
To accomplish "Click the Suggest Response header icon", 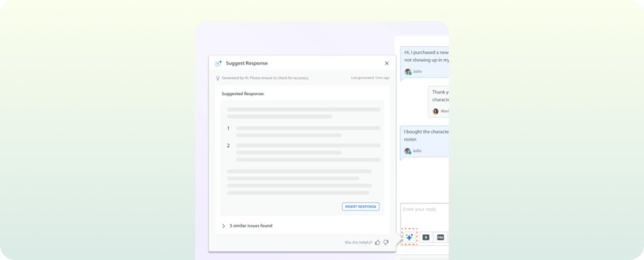I will tap(218, 64).
